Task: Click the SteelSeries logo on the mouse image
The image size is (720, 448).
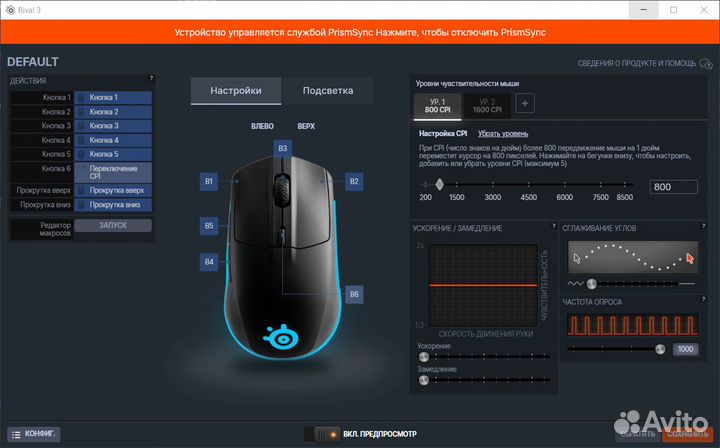Action: click(x=283, y=337)
